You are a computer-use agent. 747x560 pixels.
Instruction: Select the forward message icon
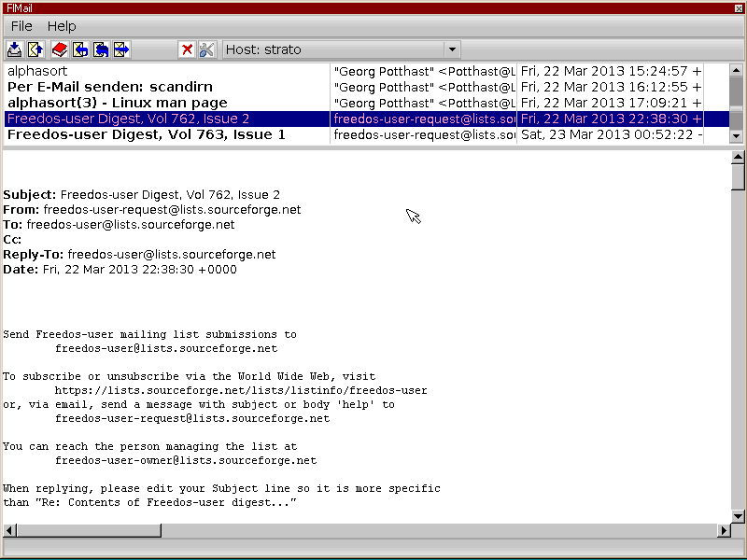pyautogui.click(x=121, y=49)
